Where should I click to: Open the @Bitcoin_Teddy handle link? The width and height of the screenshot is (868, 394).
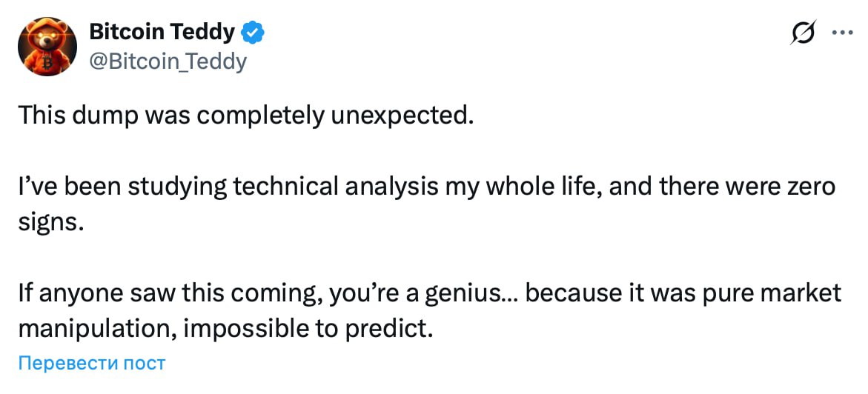pyautogui.click(x=167, y=61)
